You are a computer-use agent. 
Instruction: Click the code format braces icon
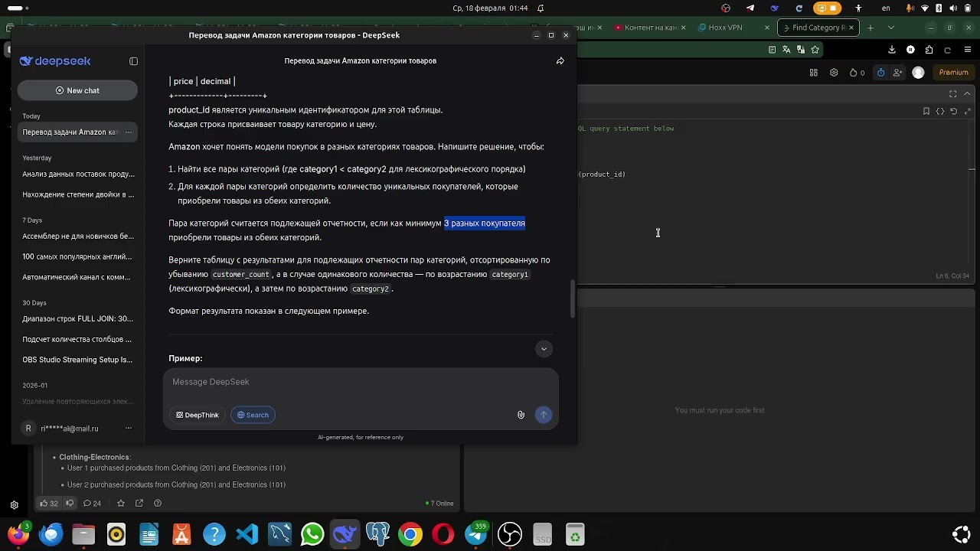(x=940, y=111)
